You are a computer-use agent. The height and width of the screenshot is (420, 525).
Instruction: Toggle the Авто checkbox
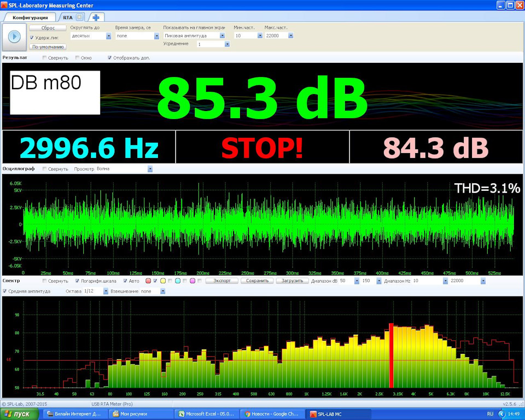point(125,281)
